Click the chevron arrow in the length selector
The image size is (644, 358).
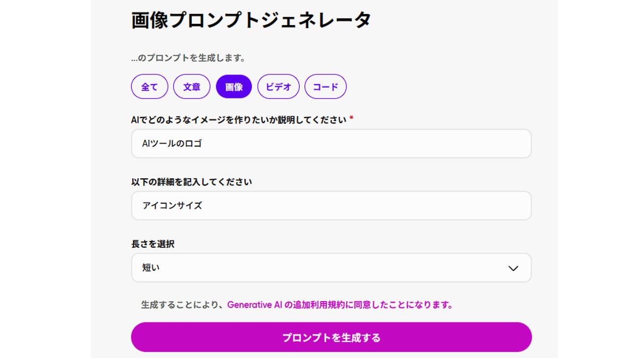(513, 268)
